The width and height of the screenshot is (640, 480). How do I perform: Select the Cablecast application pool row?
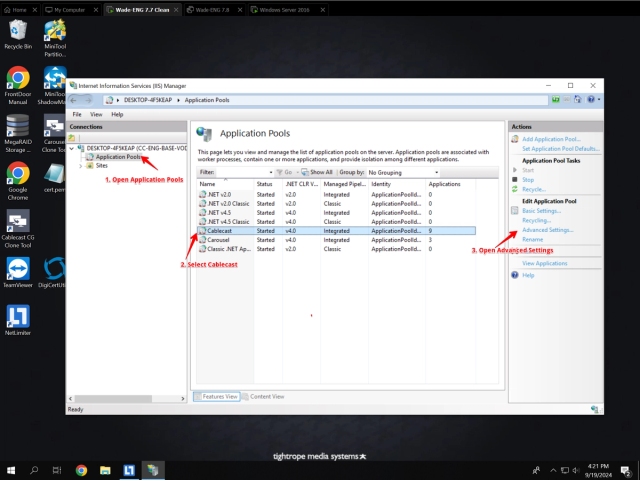pyautogui.click(x=336, y=231)
